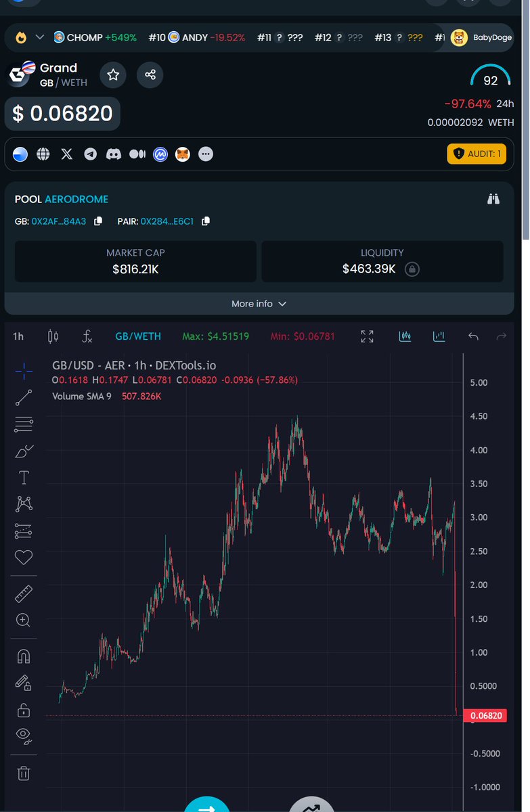The image size is (530, 812).
Task: Open #10 ANDY trending pair
Action: pyautogui.click(x=197, y=37)
